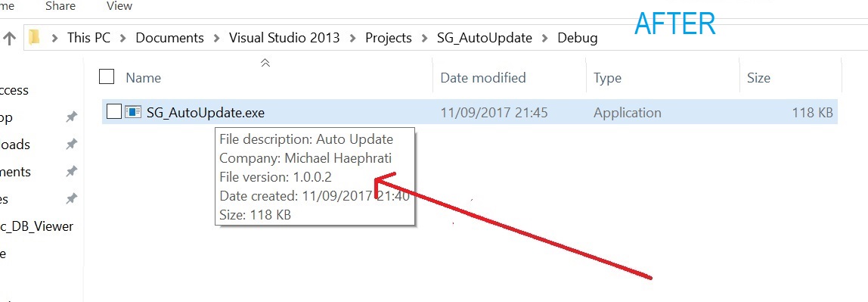Open the Share ribbon tab
The height and width of the screenshot is (302, 868).
pyautogui.click(x=61, y=6)
